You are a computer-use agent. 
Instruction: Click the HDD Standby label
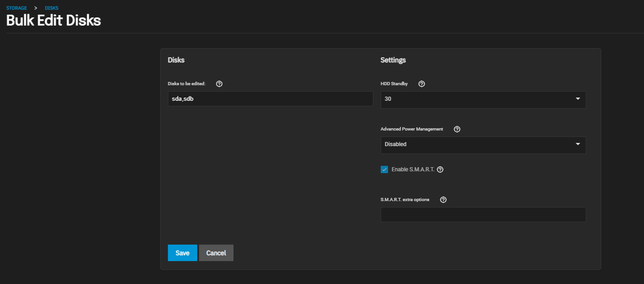pos(394,84)
